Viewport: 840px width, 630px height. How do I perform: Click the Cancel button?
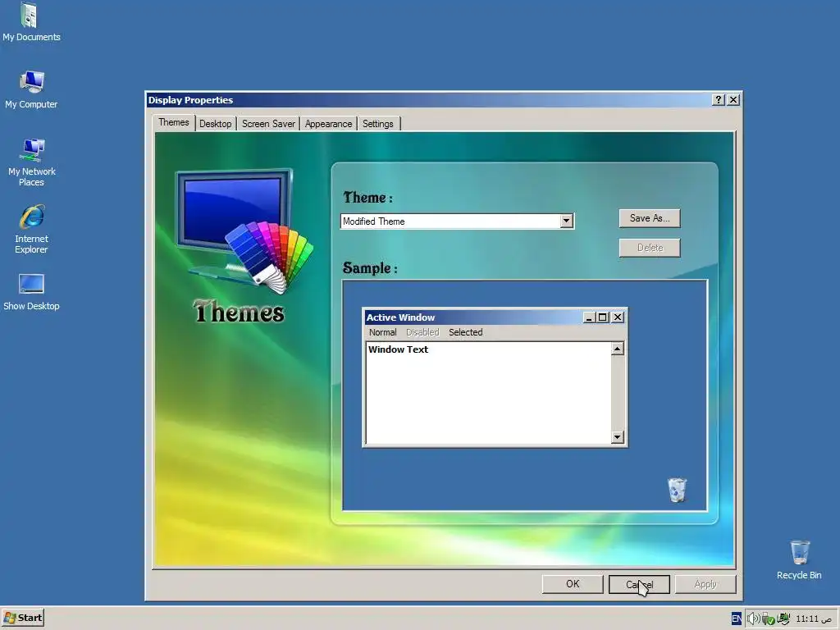point(639,584)
